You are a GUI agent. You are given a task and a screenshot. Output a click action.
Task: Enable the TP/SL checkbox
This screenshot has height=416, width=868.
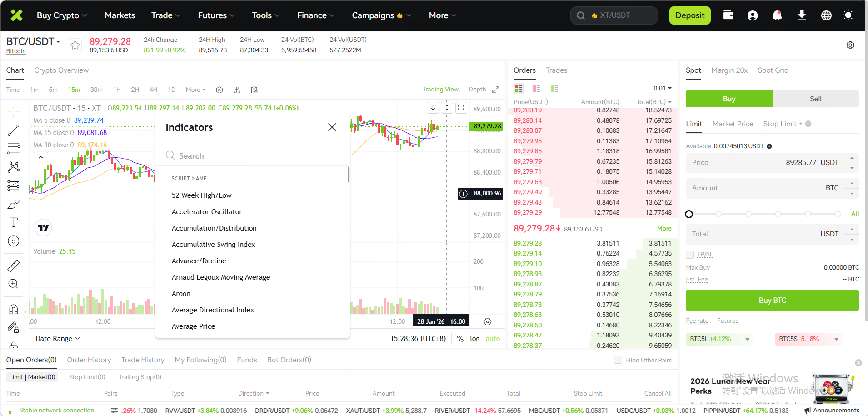690,255
